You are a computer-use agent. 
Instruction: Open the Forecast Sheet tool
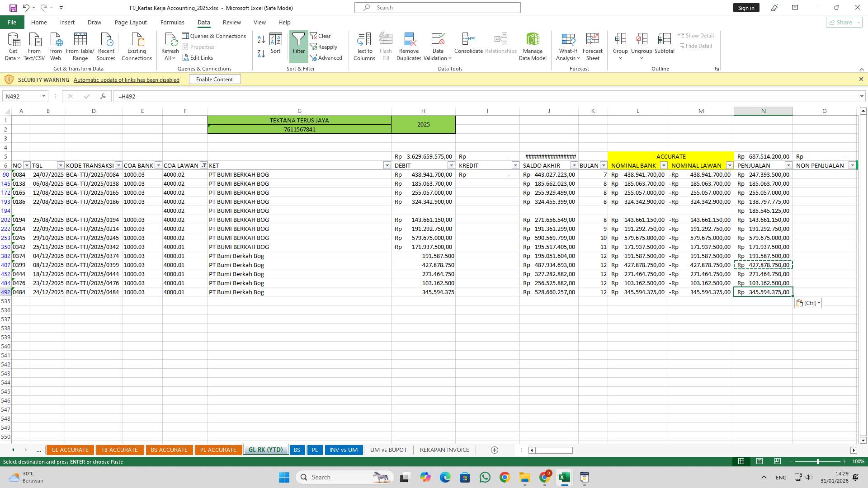[x=592, y=45]
